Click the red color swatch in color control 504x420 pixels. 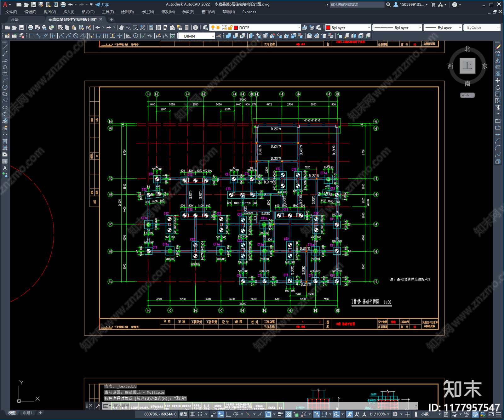coord(328,28)
